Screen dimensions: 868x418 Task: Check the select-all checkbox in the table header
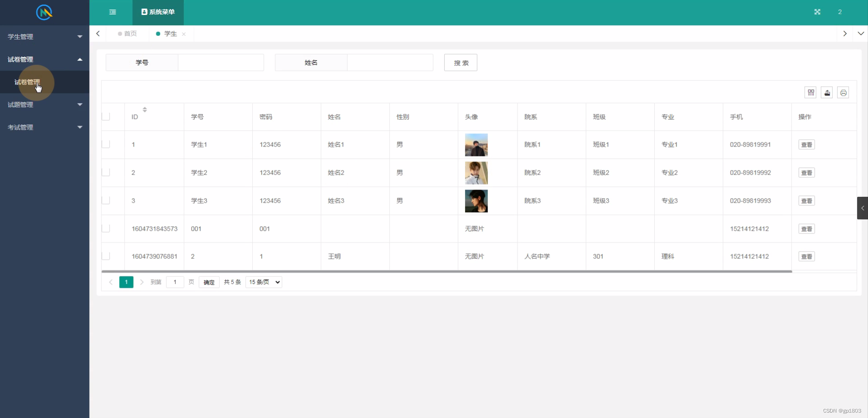click(106, 116)
